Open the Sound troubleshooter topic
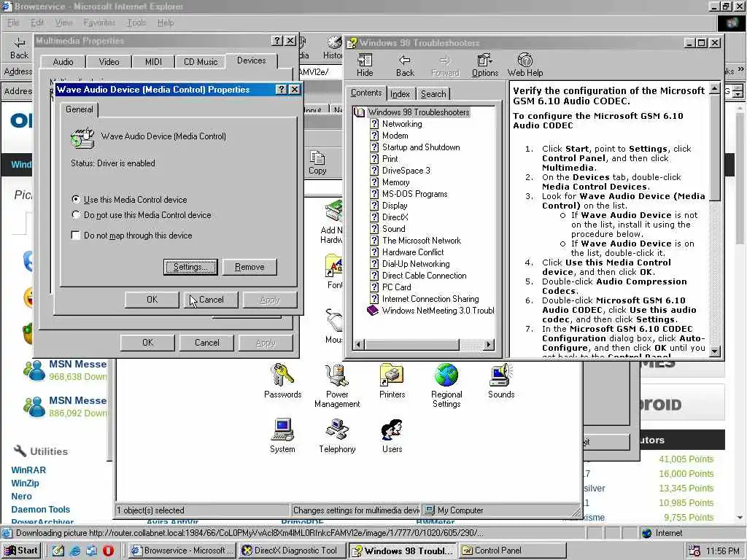Image resolution: width=747 pixels, height=560 pixels. pyautogui.click(x=393, y=228)
